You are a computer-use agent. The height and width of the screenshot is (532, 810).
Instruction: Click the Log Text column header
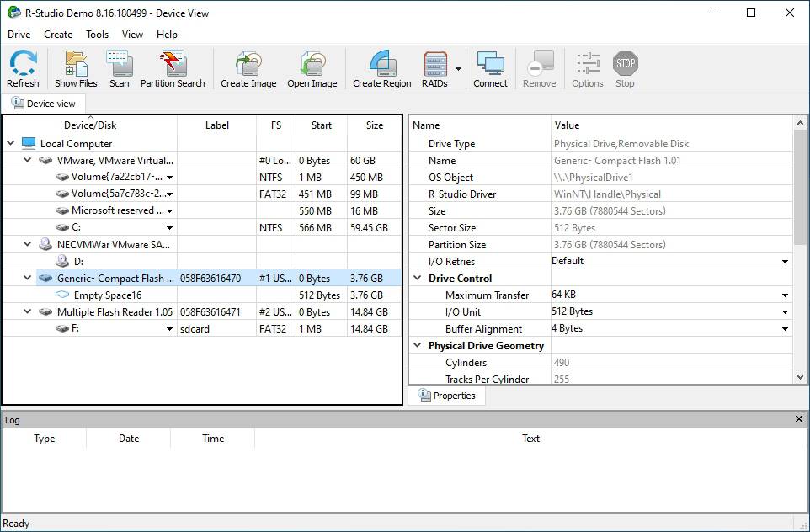pyautogui.click(x=530, y=439)
